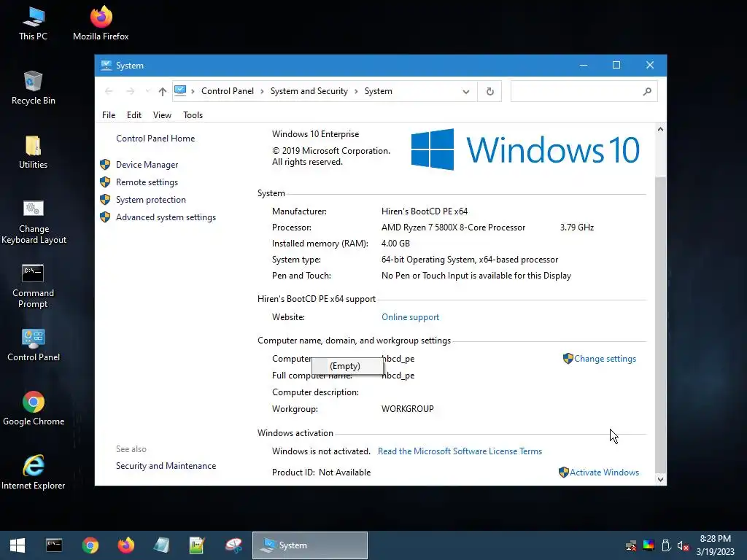
Task: Open Control Panel desktop shortcut
Action: (x=34, y=345)
